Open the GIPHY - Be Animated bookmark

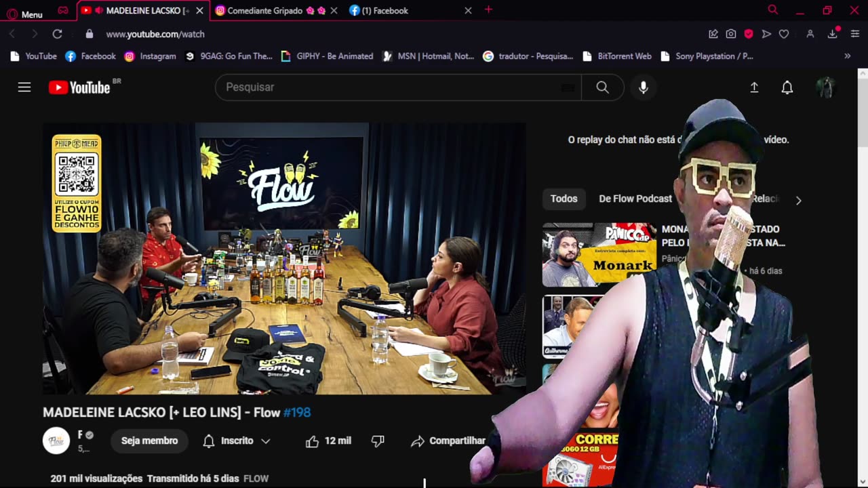coord(327,56)
